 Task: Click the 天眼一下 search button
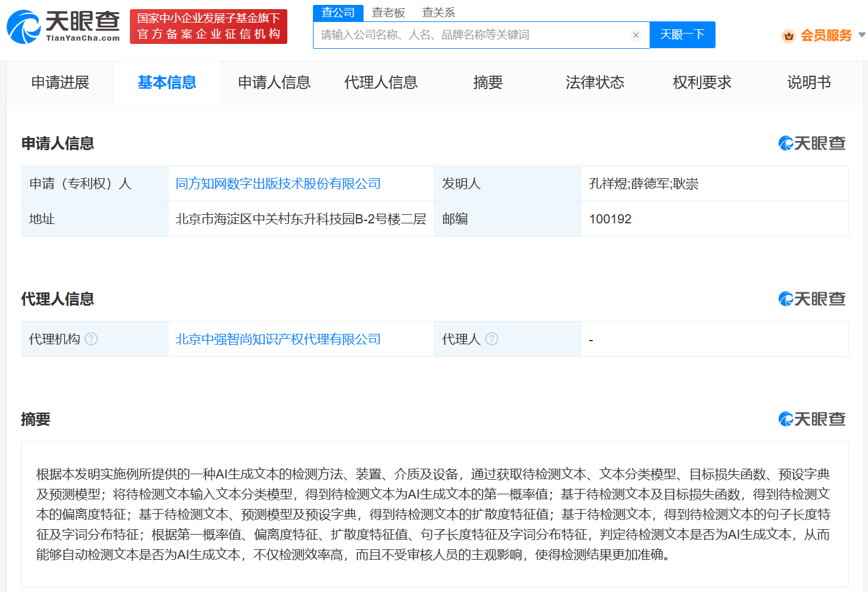(682, 35)
